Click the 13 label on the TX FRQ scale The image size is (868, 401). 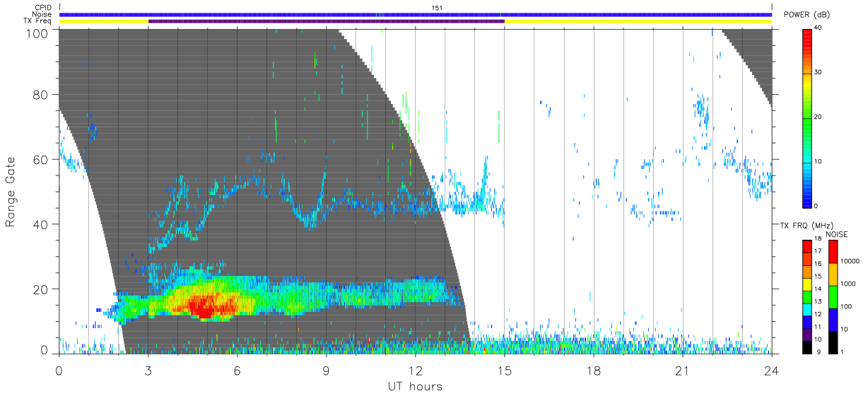pyautogui.click(x=819, y=301)
